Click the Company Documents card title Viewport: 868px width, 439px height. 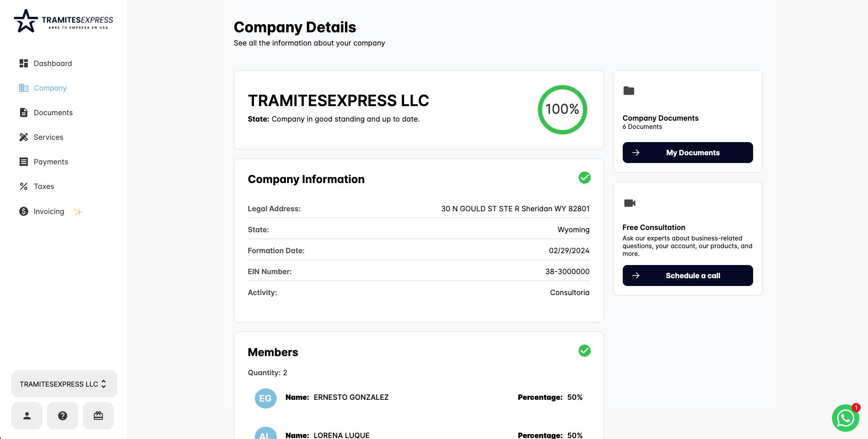661,118
